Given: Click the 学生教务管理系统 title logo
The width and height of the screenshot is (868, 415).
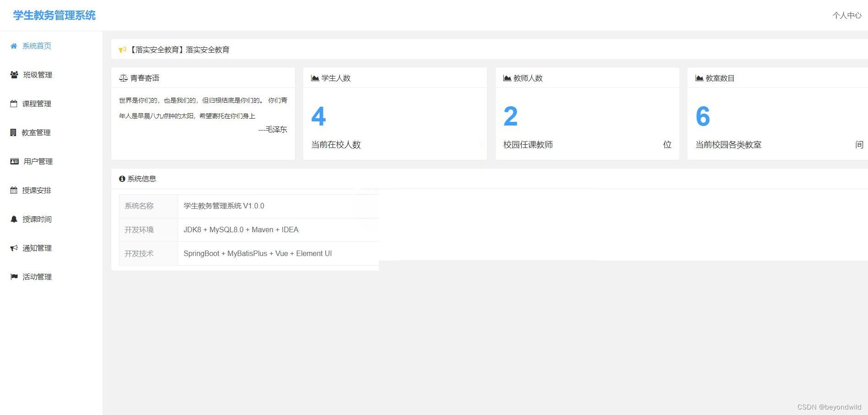Looking at the screenshot, I should click(x=53, y=15).
